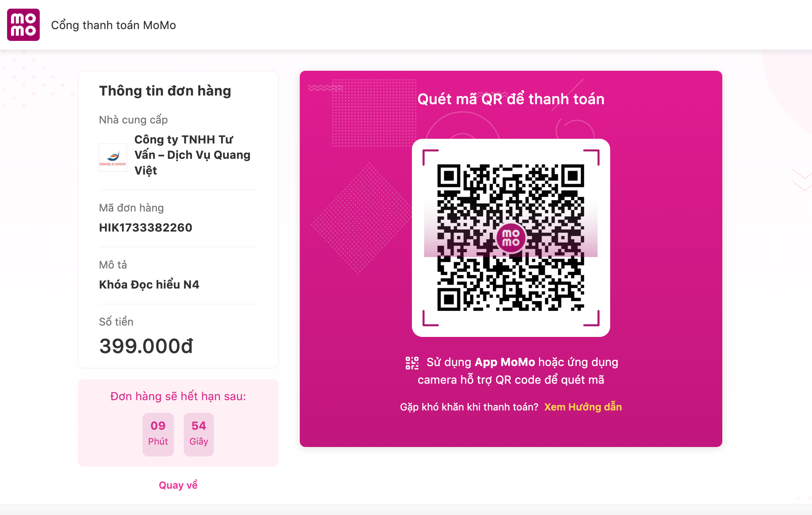Click the small QR scan icon
Viewport: 812px width, 515px height.
click(412, 363)
